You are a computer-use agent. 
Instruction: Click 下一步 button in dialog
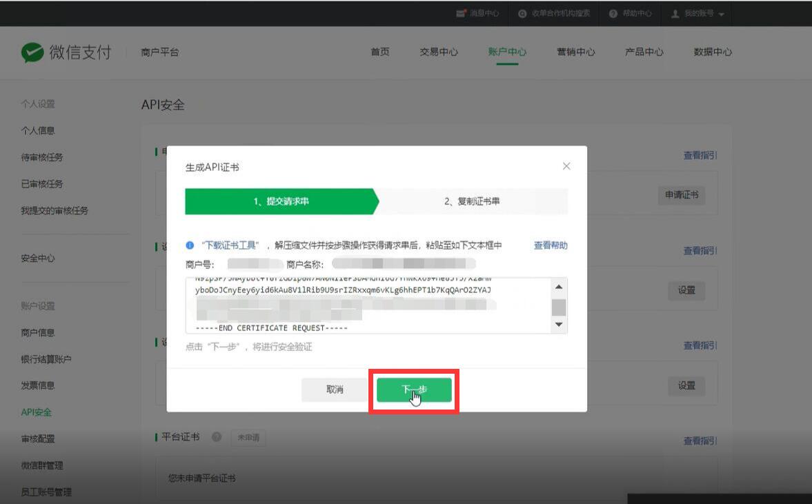click(415, 390)
